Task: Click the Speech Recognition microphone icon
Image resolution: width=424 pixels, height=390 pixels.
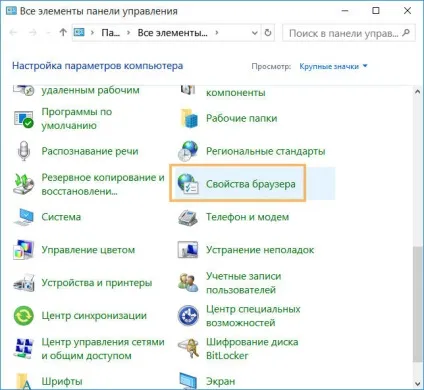Action: pyautogui.click(x=24, y=151)
